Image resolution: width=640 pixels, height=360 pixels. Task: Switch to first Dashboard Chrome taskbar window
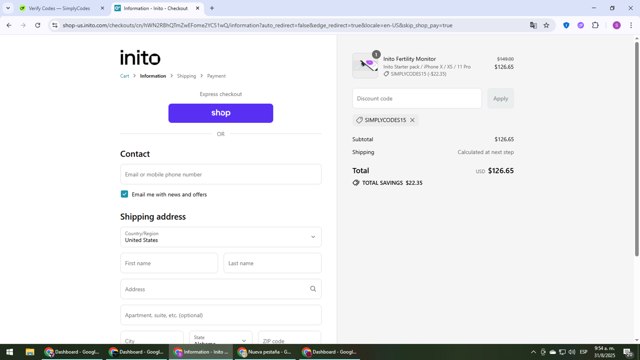pos(72,352)
